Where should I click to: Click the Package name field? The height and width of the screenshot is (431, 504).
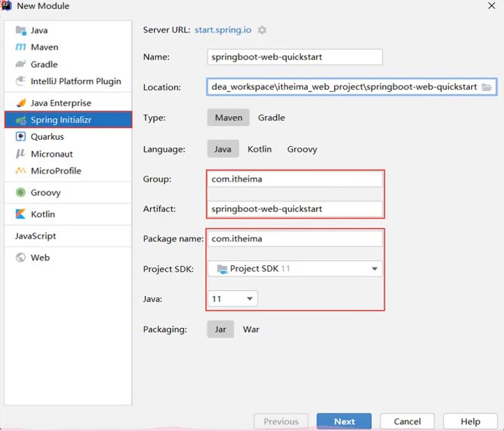(295, 239)
